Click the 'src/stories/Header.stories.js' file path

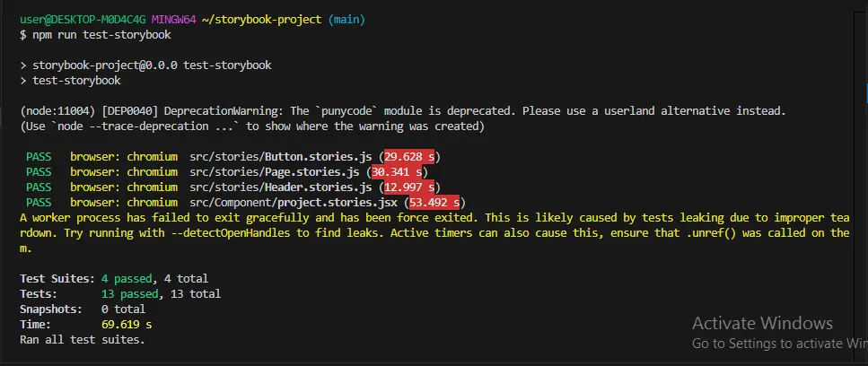pos(281,187)
